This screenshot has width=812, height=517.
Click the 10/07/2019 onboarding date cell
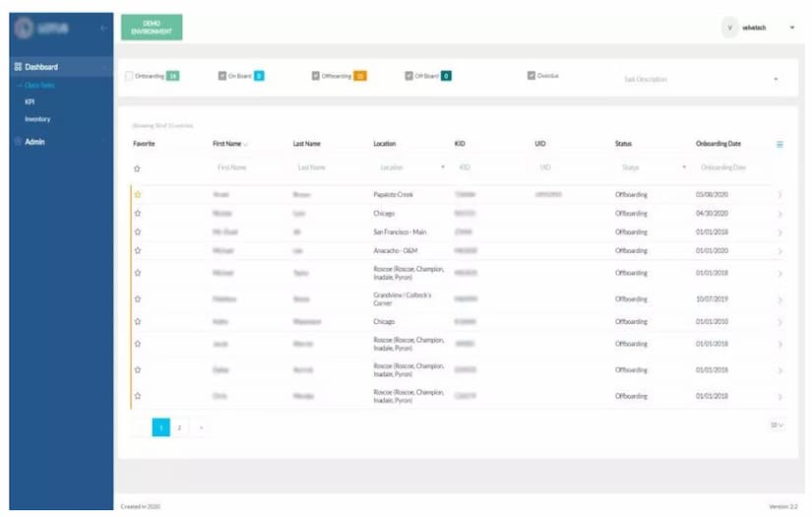pyautogui.click(x=712, y=299)
